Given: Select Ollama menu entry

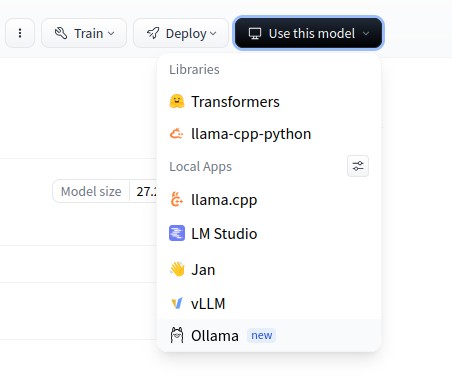Looking at the screenshot, I should [269, 335].
